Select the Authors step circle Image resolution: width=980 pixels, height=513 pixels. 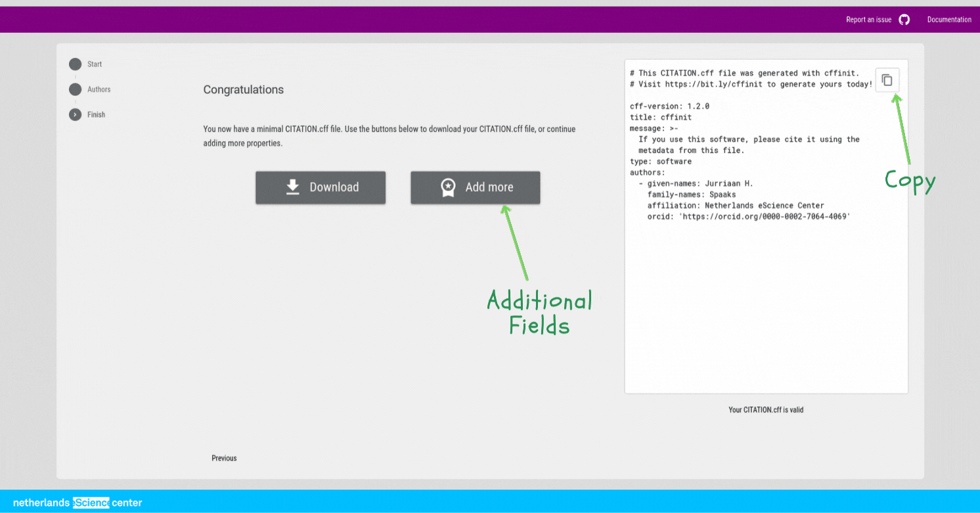coord(76,89)
